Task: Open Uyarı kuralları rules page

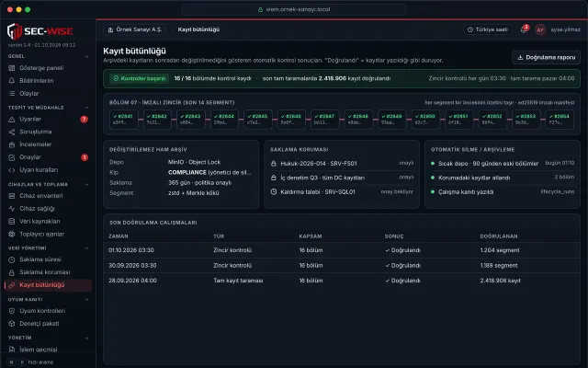Action: (48, 170)
